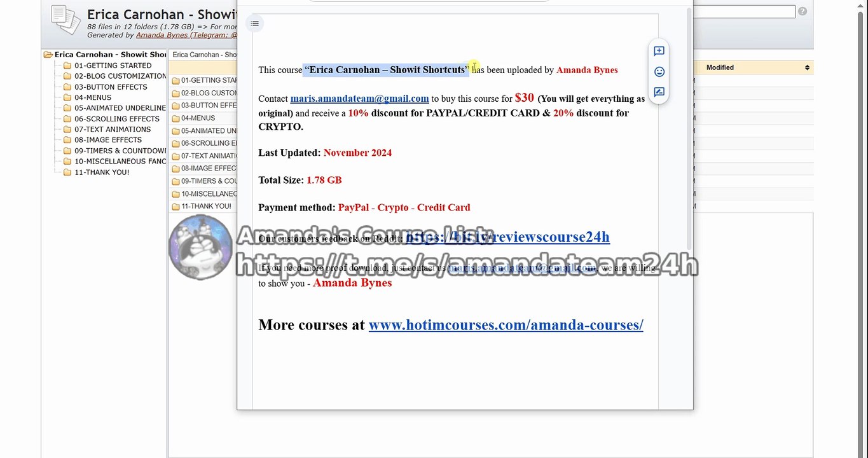
Task: Click the "$30" price text
Action: tap(525, 98)
